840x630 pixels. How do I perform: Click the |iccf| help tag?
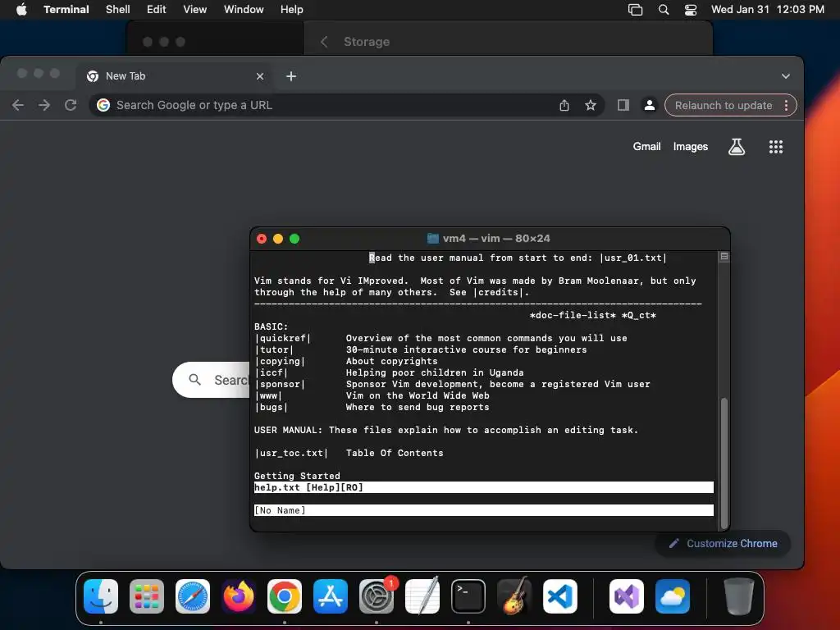(272, 372)
